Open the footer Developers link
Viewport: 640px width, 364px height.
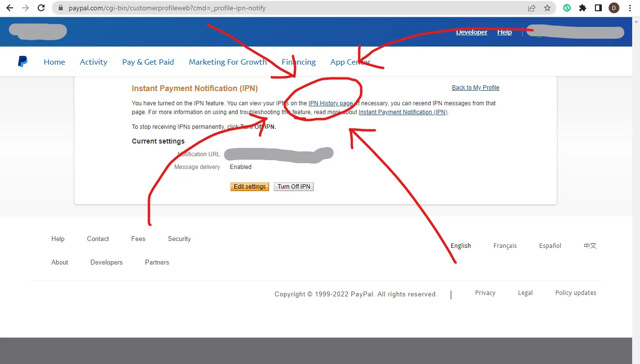[106, 263]
